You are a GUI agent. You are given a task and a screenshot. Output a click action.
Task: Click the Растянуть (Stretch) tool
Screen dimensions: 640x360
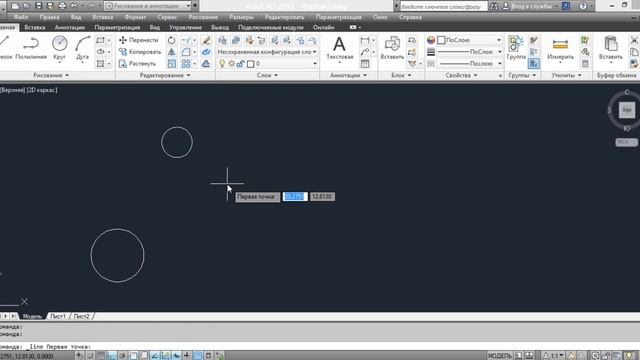138,64
